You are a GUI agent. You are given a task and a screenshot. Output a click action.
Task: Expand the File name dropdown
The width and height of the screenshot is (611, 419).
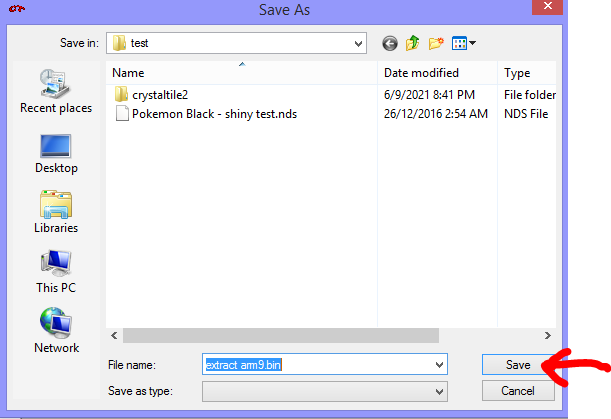tap(439, 366)
